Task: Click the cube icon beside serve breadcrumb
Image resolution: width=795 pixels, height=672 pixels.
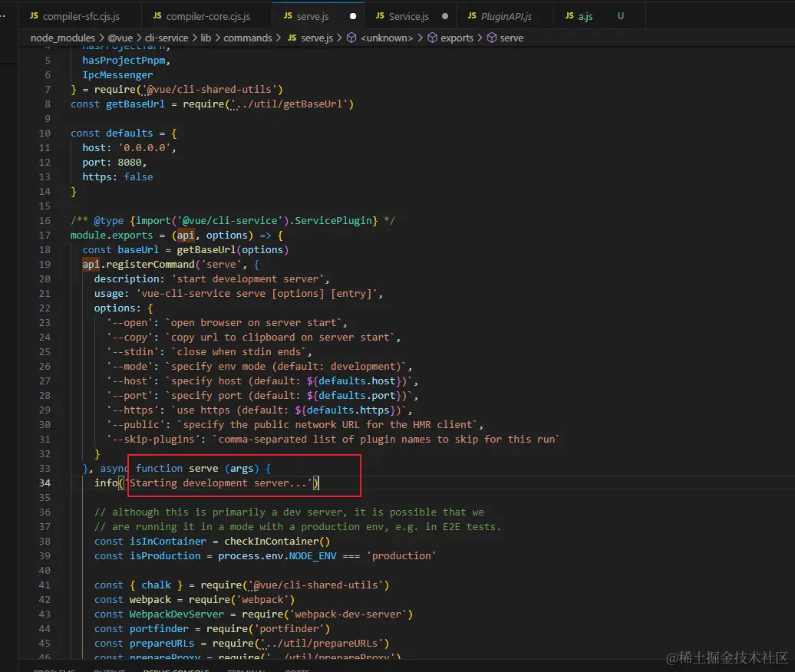Action: (x=492, y=38)
